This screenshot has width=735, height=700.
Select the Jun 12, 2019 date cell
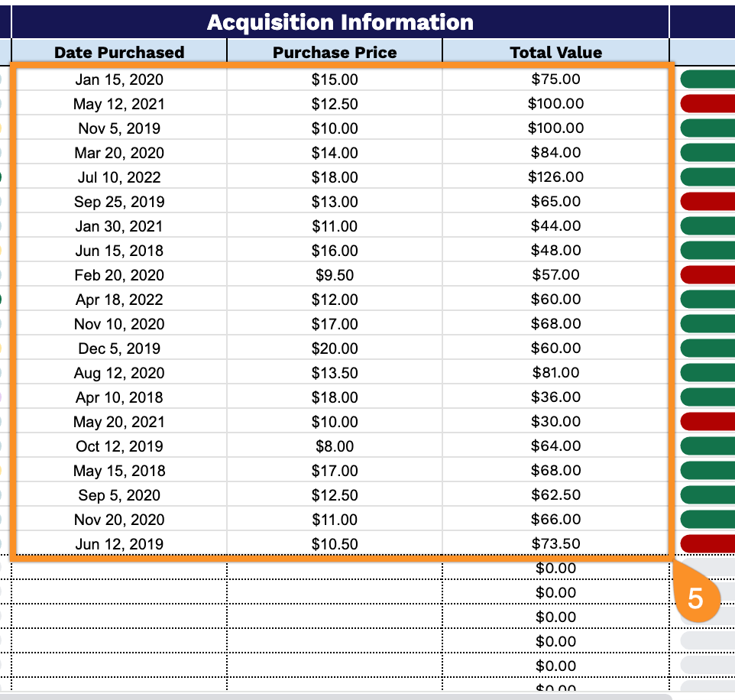pos(119,544)
